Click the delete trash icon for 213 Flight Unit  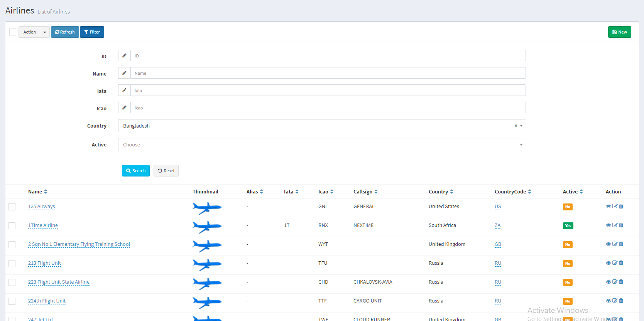click(x=621, y=263)
